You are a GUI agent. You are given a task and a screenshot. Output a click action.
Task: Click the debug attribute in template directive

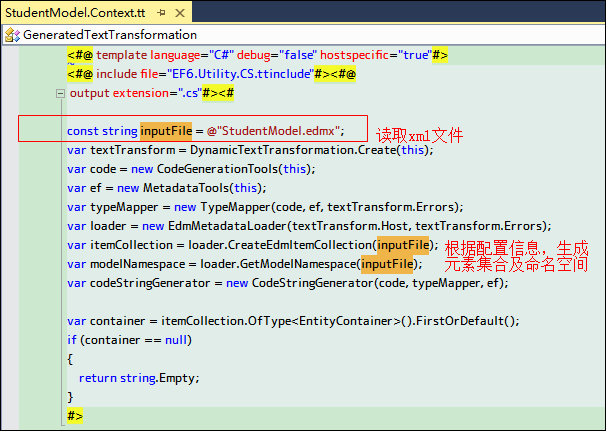pyautogui.click(x=254, y=55)
